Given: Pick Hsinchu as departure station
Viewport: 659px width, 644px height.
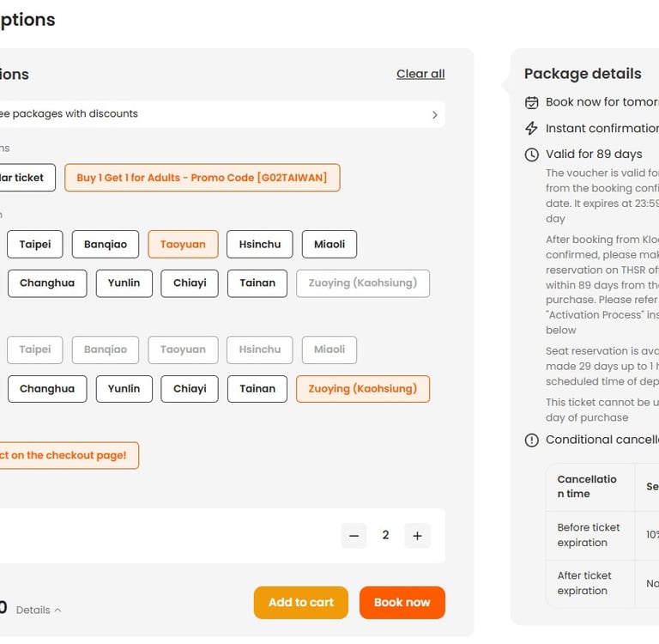Looking at the screenshot, I should pyautogui.click(x=260, y=245).
